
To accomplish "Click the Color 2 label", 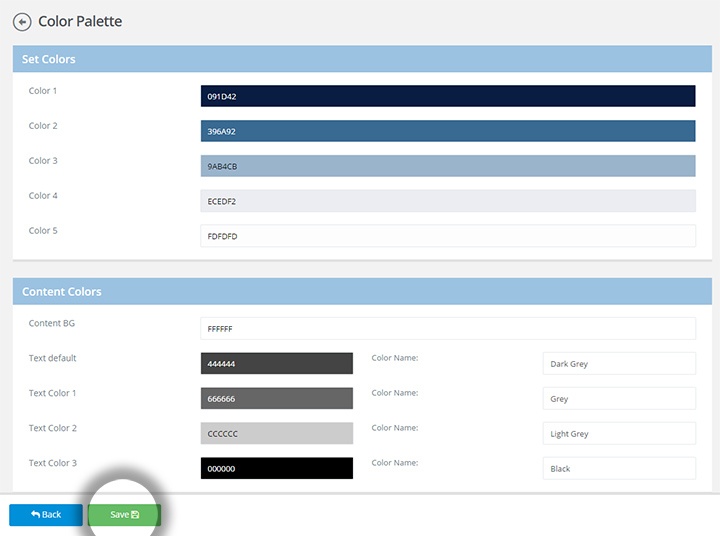I will click(43, 125).
